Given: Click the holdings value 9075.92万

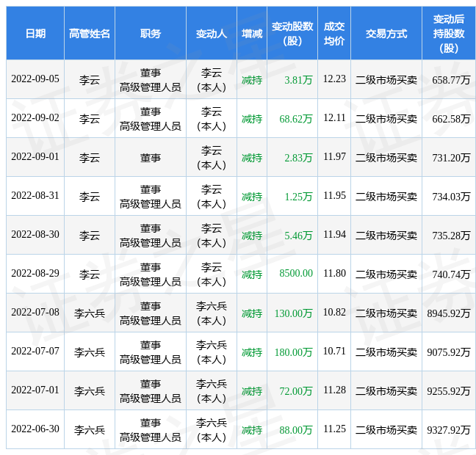Looking at the screenshot, I should (x=449, y=352).
